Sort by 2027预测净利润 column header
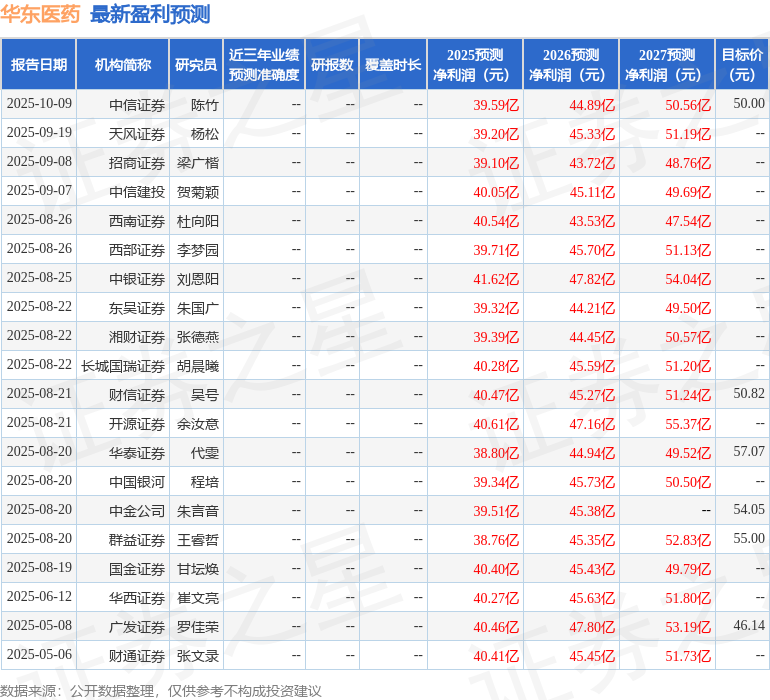 point(667,65)
